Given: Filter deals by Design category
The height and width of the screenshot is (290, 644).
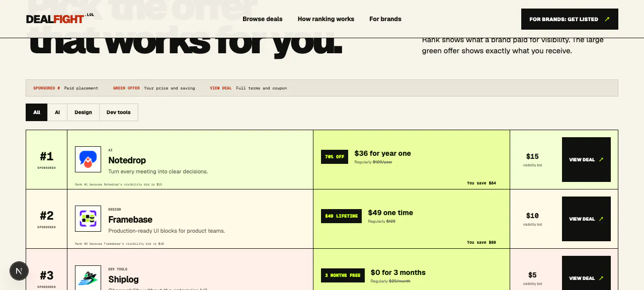Looking at the screenshot, I should (84, 113).
